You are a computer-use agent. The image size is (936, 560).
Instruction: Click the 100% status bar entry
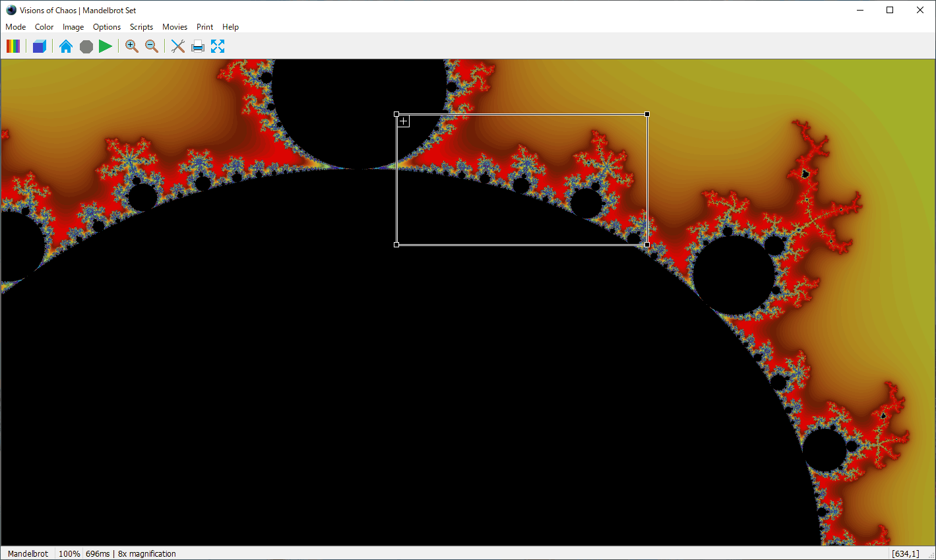click(69, 553)
